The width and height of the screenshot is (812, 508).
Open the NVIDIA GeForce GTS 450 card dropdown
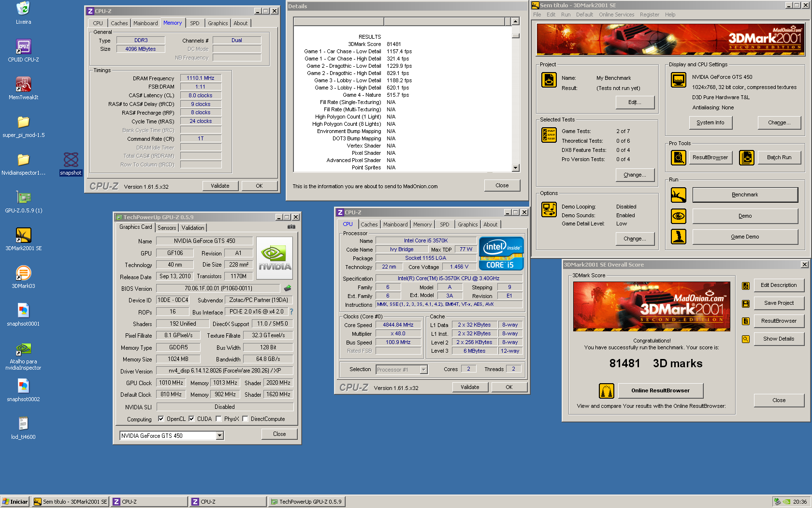220,436
